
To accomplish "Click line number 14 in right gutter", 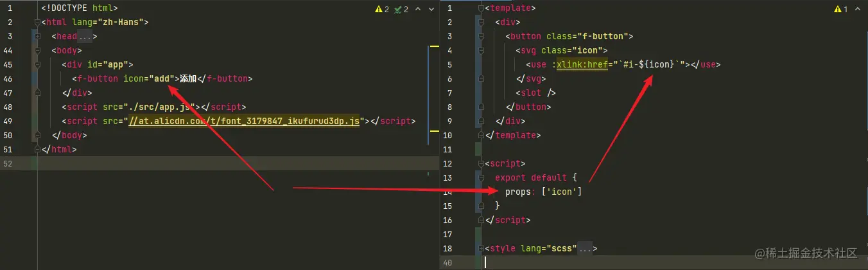I will 448,192.
